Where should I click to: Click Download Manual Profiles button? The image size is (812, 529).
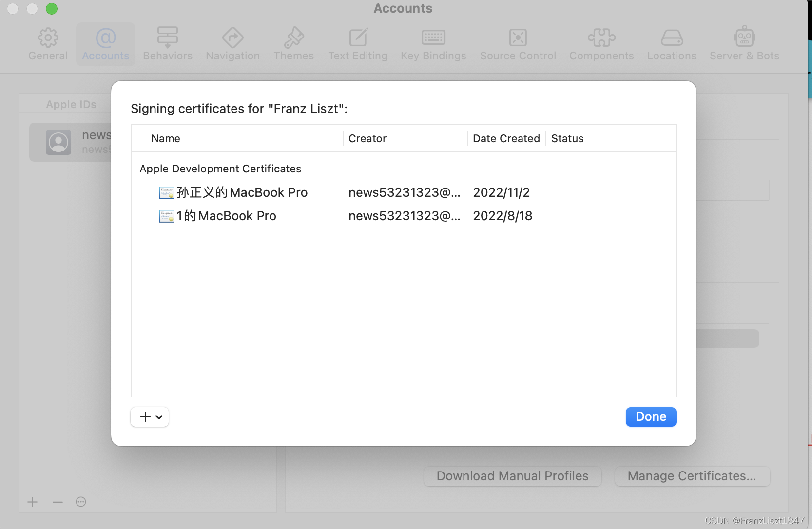[513, 476]
